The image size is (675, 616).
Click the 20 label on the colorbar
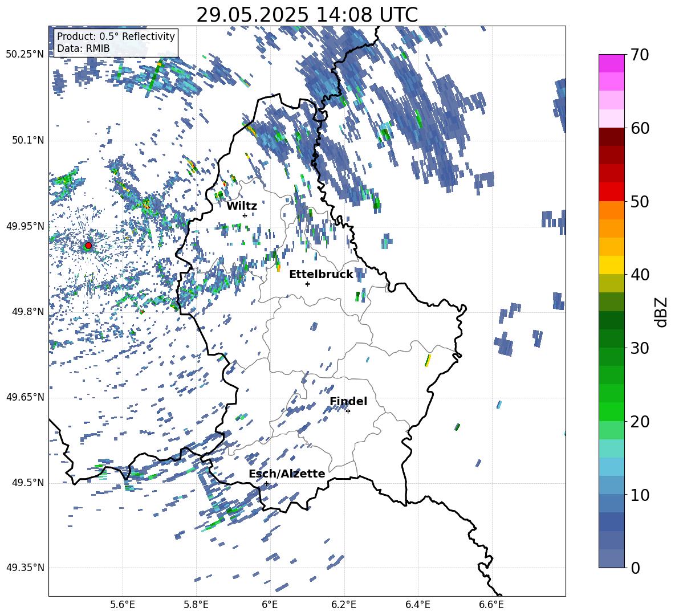coord(640,421)
